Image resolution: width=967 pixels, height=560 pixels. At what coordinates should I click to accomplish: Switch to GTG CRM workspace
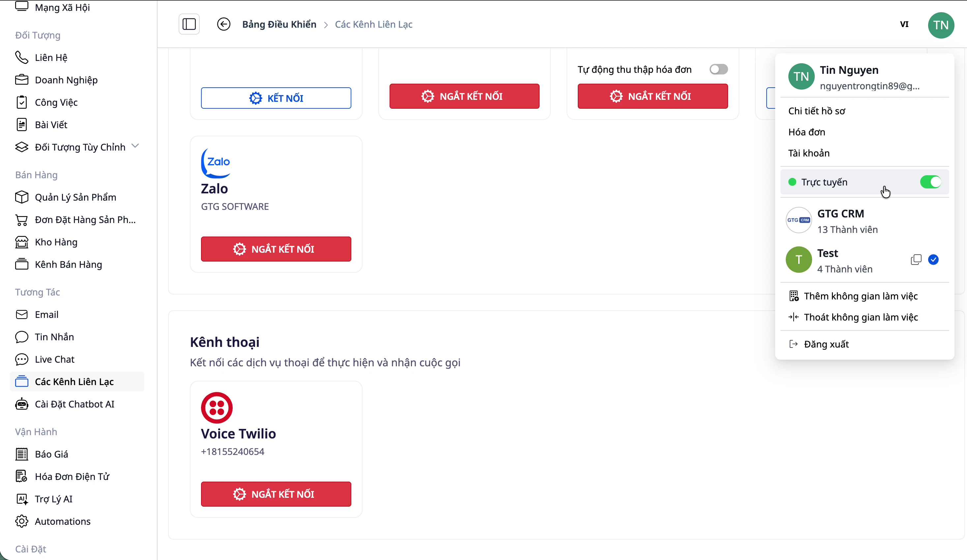coord(840,221)
